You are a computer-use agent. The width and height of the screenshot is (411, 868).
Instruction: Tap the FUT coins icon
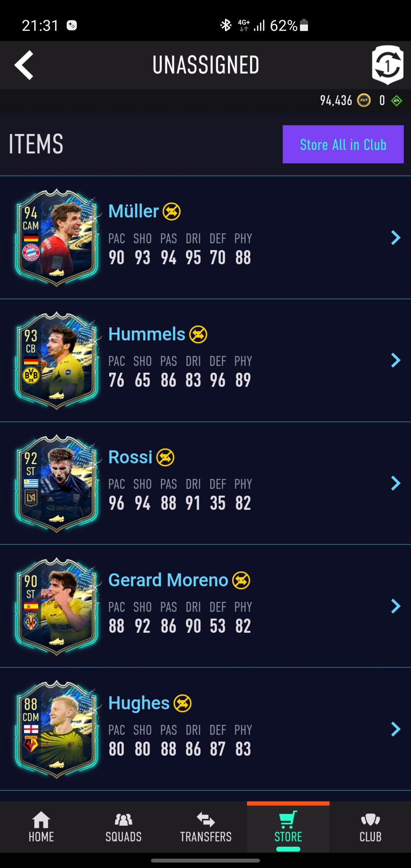[364, 100]
